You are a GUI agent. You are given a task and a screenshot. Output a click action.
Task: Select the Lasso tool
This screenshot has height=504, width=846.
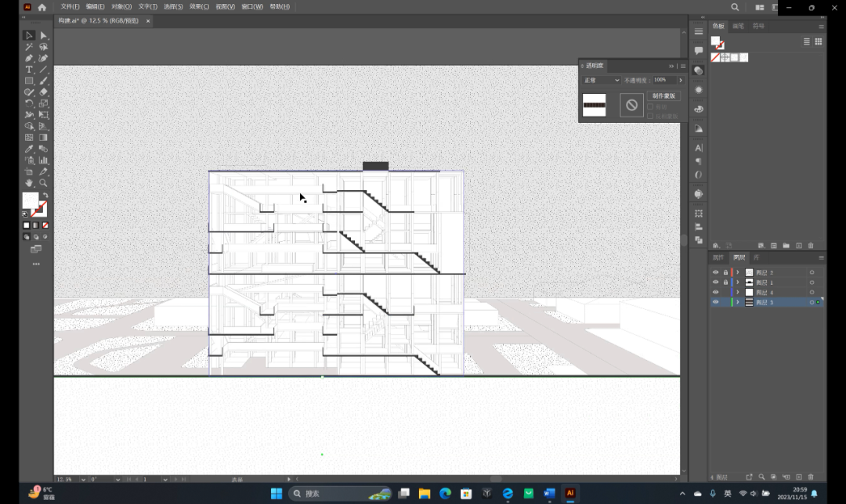(44, 47)
